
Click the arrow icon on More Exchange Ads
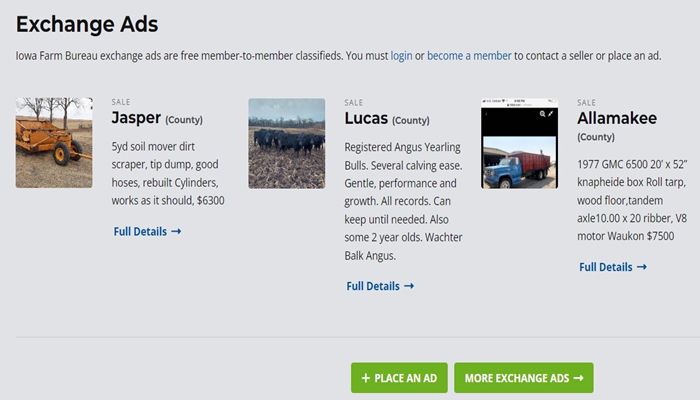[x=578, y=379]
